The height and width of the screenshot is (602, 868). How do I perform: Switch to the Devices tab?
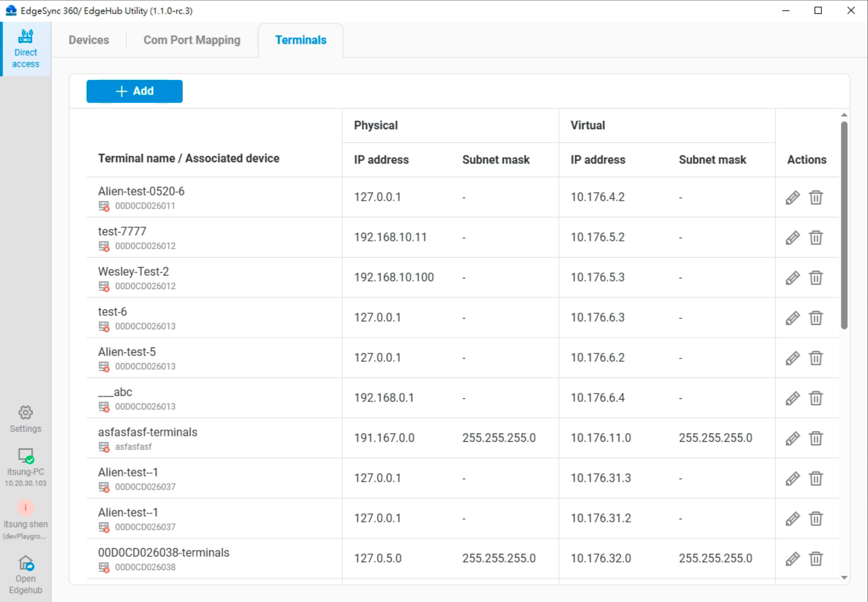click(89, 40)
